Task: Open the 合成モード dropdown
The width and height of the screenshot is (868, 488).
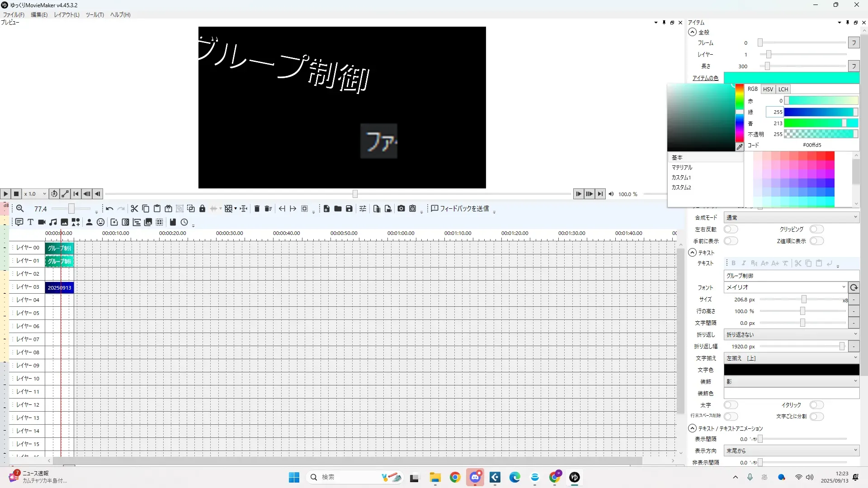Action: coord(791,218)
